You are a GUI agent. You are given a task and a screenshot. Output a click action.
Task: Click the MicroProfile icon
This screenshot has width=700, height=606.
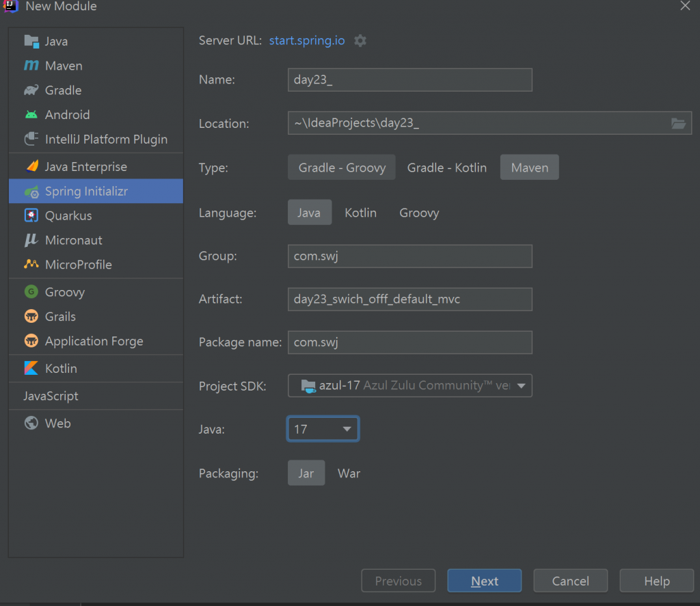31,264
